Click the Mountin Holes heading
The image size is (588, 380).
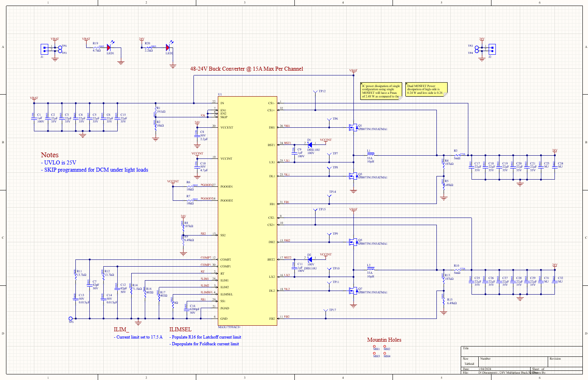pos(384,340)
